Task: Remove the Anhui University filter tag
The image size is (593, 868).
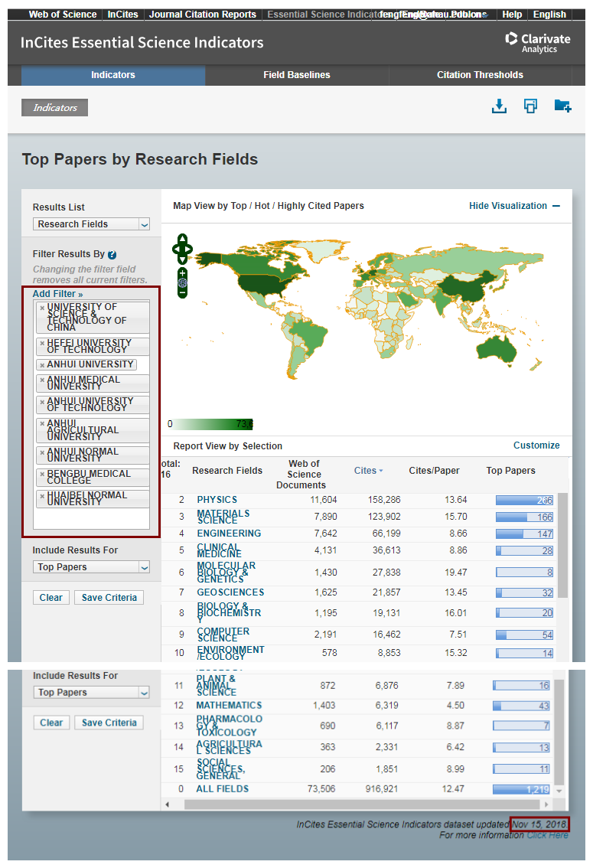Action: (x=42, y=365)
